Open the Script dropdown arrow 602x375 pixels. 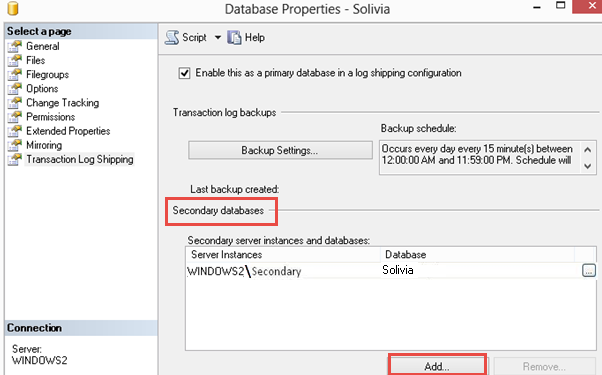218,38
